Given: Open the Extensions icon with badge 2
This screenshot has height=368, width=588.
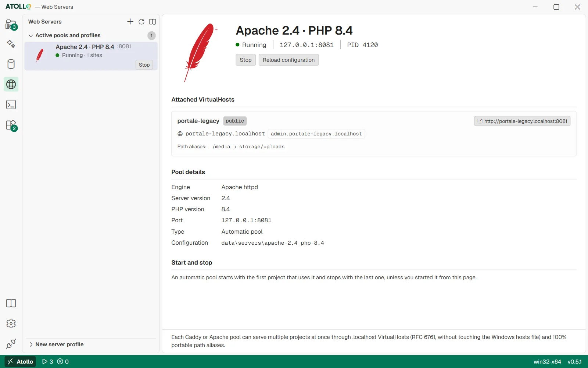Looking at the screenshot, I should click(11, 125).
